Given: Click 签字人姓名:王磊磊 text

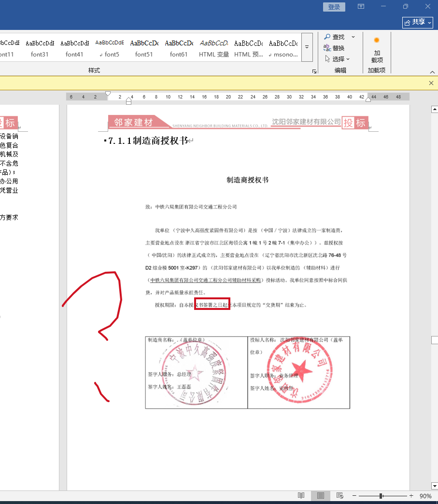Looking at the screenshot, I should pyautogui.click(x=170, y=387).
